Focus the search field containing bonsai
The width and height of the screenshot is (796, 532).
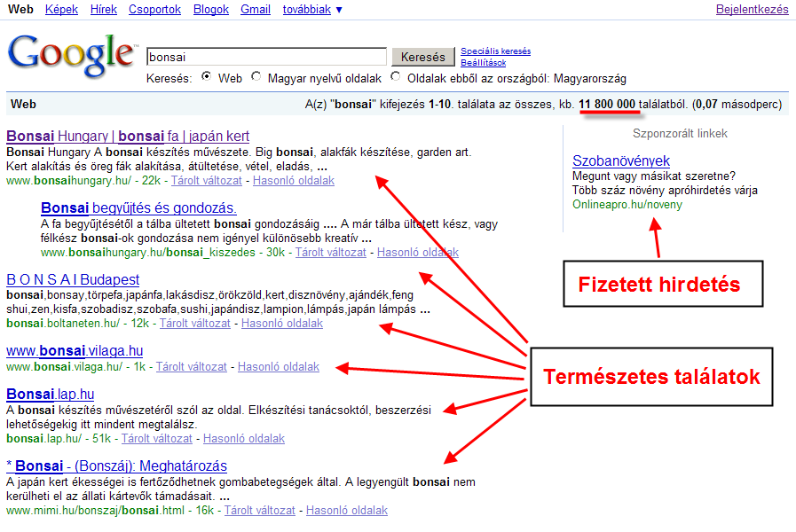[x=266, y=57]
